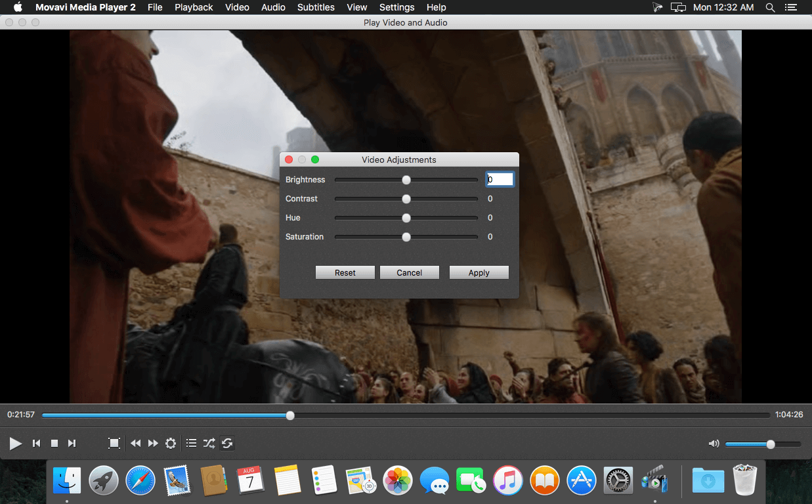812x504 pixels.
Task: Open FaceTime from the Dock
Action: coord(471,480)
